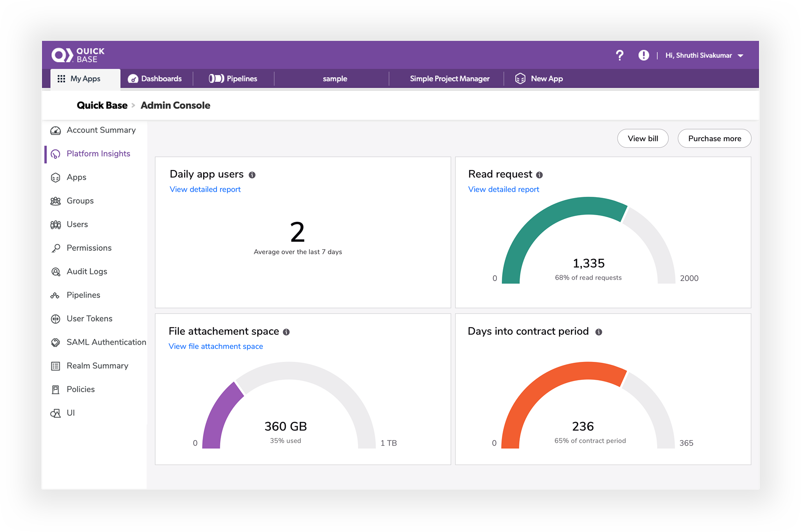The height and width of the screenshot is (532, 801).
Task: Click the Pipelines tab icon
Action: coord(217,78)
